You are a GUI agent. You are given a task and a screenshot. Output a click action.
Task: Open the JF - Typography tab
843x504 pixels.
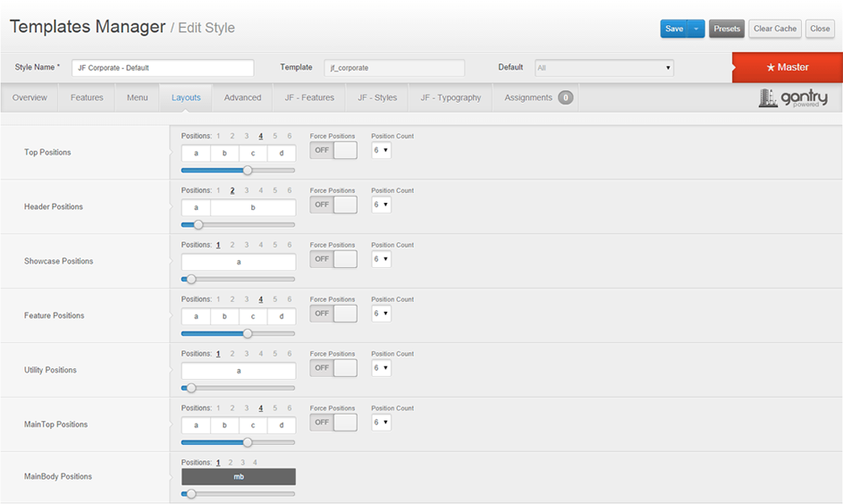[x=450, y=98]
